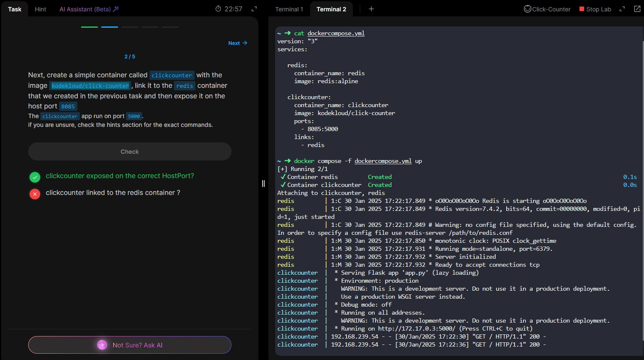
Task: Click 'clickcounter exposed on the correct HostPort?' text
Action: (x=120, y=176)
